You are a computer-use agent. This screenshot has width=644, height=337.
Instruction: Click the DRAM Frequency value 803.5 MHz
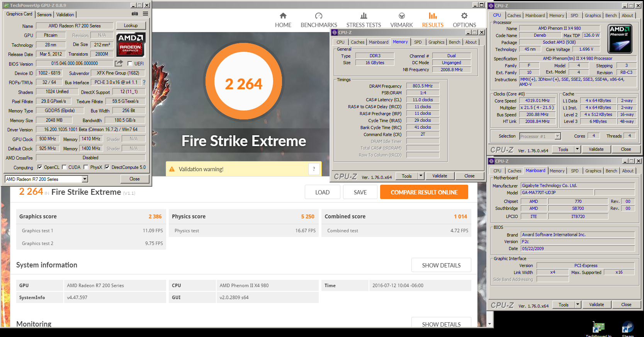tap(423, 86)
